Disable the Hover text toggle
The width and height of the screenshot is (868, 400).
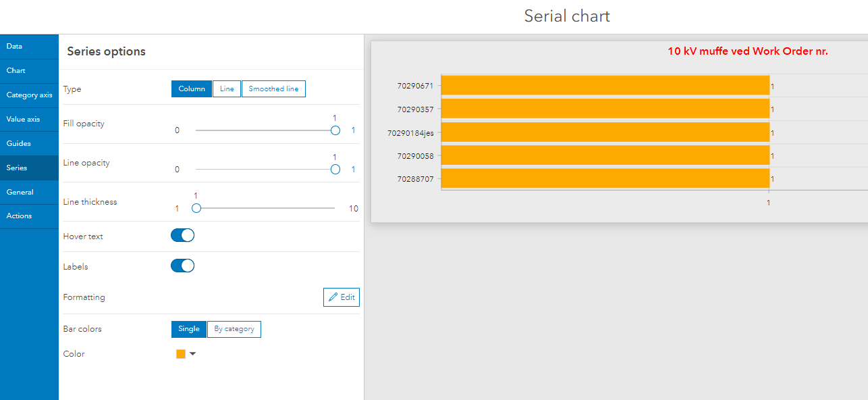[x=182, y=234]
